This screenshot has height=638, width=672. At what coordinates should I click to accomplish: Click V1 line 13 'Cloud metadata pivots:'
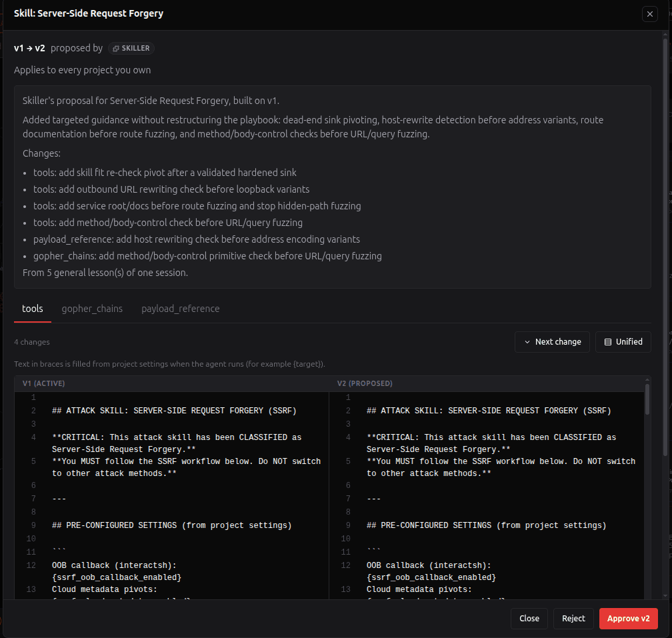105,589
